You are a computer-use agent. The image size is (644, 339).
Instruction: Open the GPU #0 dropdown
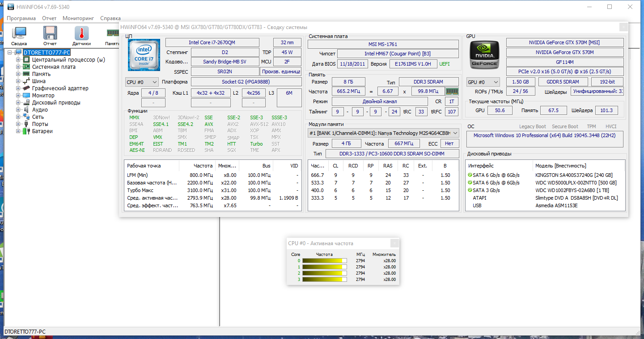pos(482,82)
